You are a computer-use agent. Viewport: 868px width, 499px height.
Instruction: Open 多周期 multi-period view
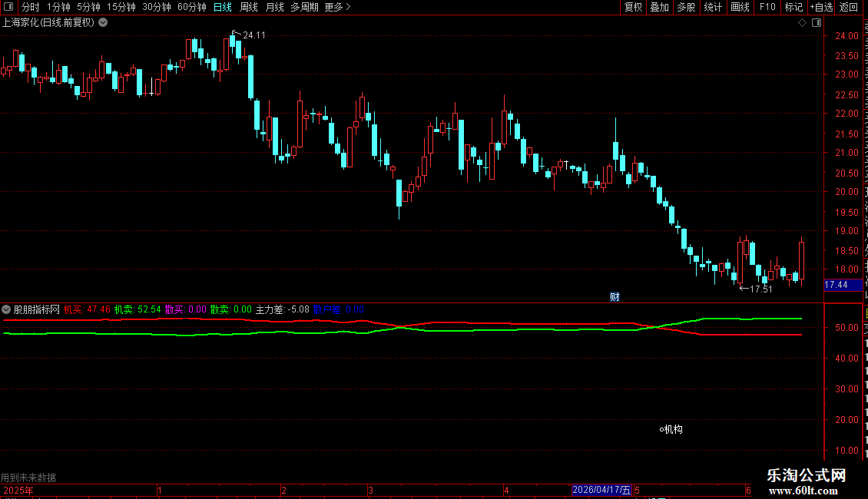[x=304, y=7]
